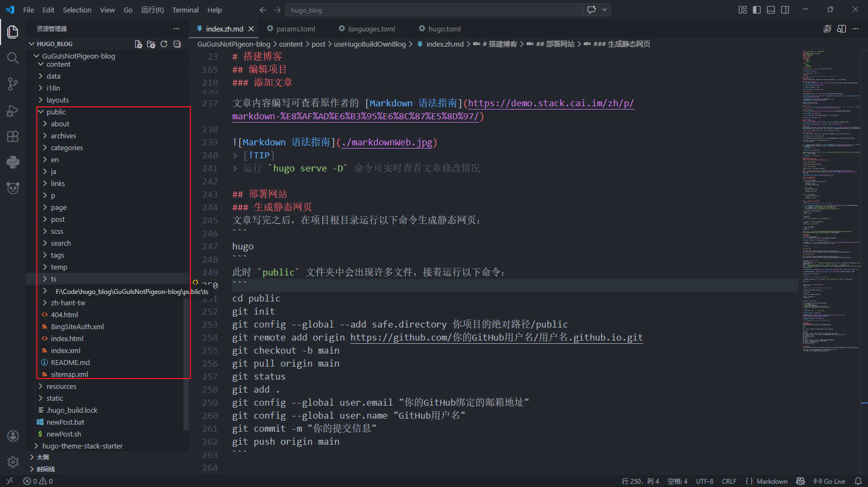Viewport: 868px width, 487px height.
Task: Open the Run and Debug view
Action: pos(13,110)
